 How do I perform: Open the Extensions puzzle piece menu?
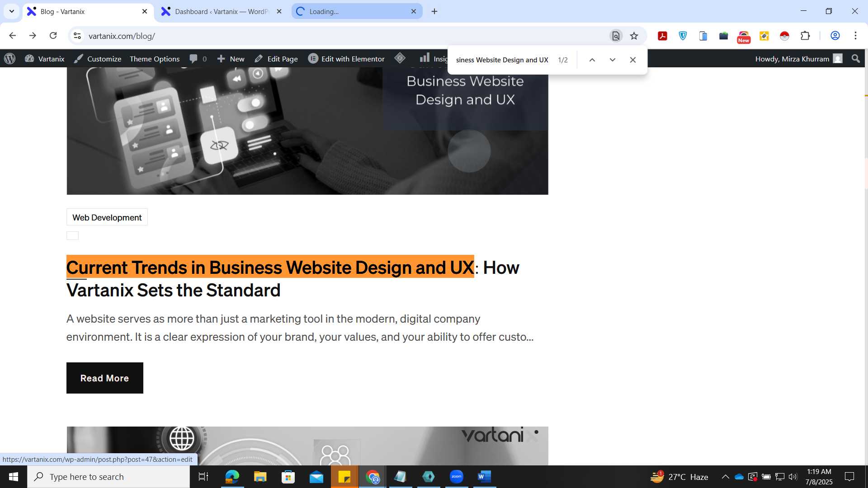[x=805, y=36]
